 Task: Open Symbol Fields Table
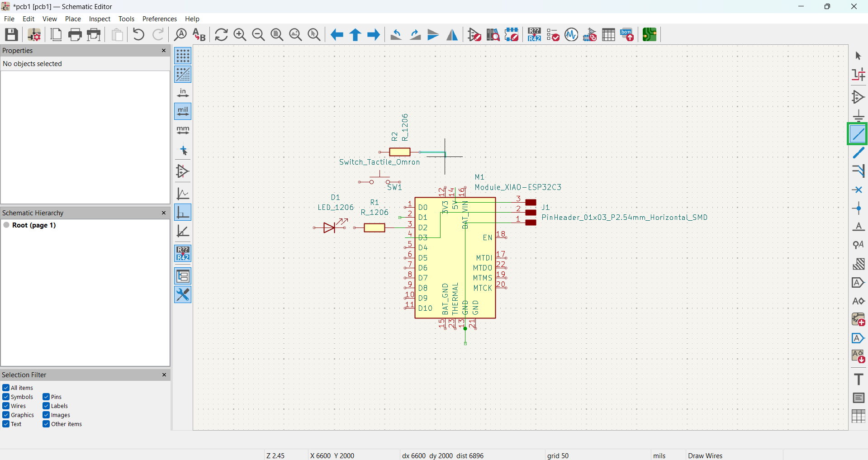(x=608, y=34)
